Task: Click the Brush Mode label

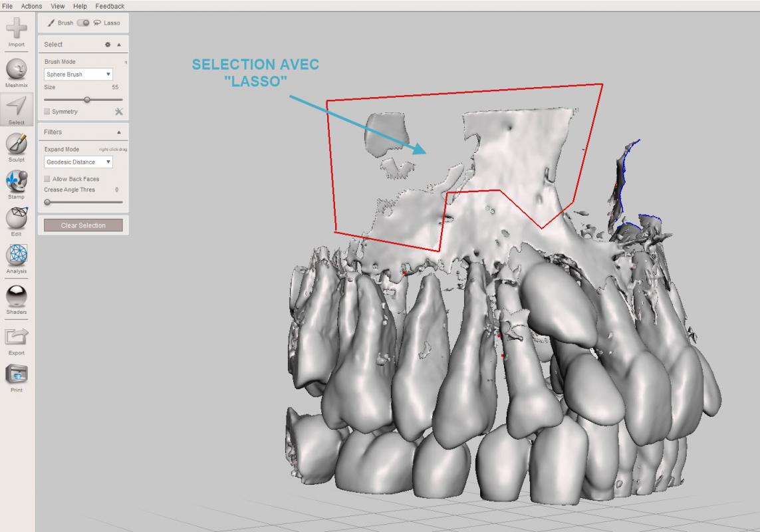Action: (x=60, y=62)
